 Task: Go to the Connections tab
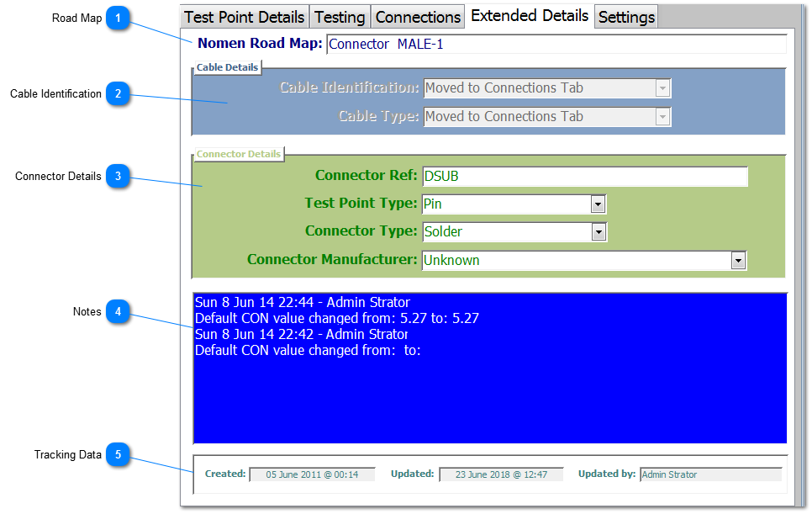[418, 17]
